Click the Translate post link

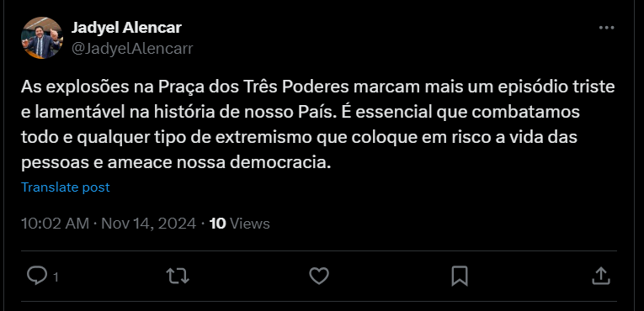click(x=66, y=187)
